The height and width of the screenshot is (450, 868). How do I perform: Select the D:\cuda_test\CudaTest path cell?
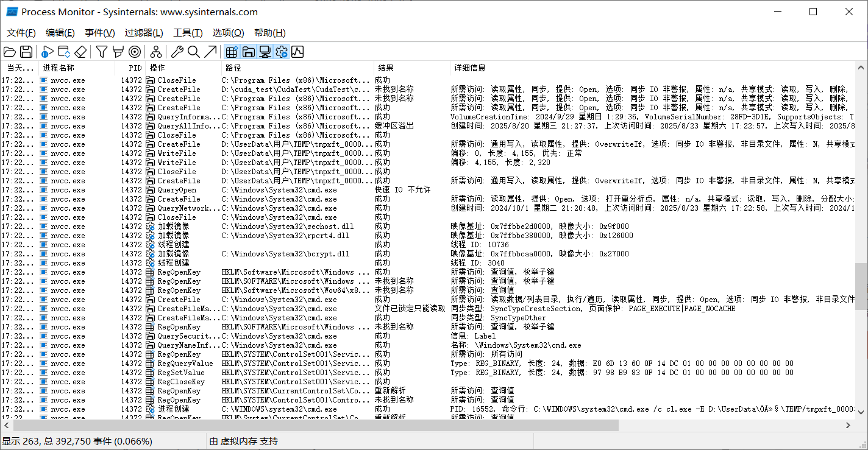[296, 90]
